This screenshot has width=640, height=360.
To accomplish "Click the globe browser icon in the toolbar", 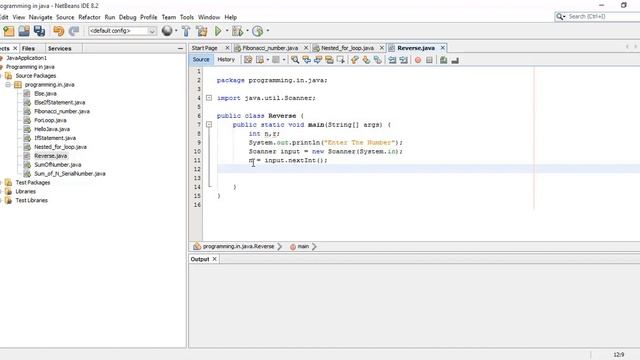I will (167, 31).
